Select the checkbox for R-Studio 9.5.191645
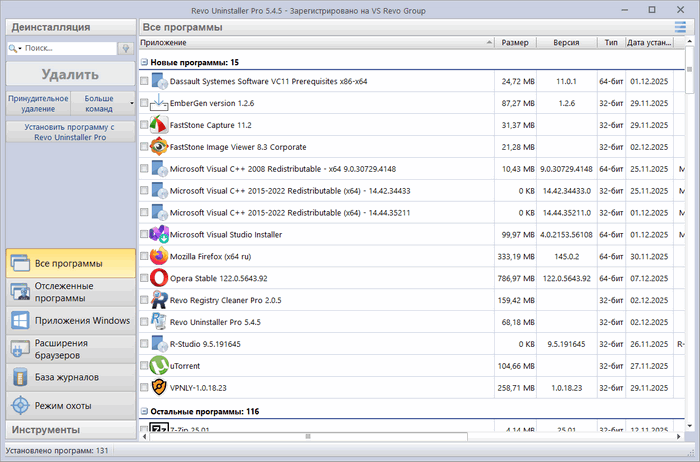Image resolution: width=700 pixels, height=462 pixels. tap(145, 344)
